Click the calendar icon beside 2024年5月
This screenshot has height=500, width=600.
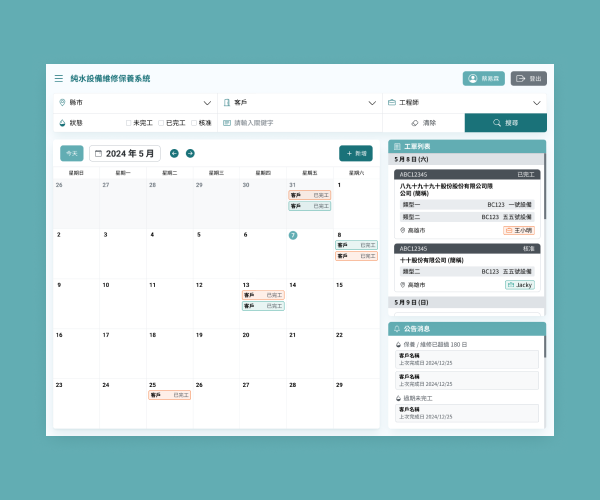click(x=99, y=153)
